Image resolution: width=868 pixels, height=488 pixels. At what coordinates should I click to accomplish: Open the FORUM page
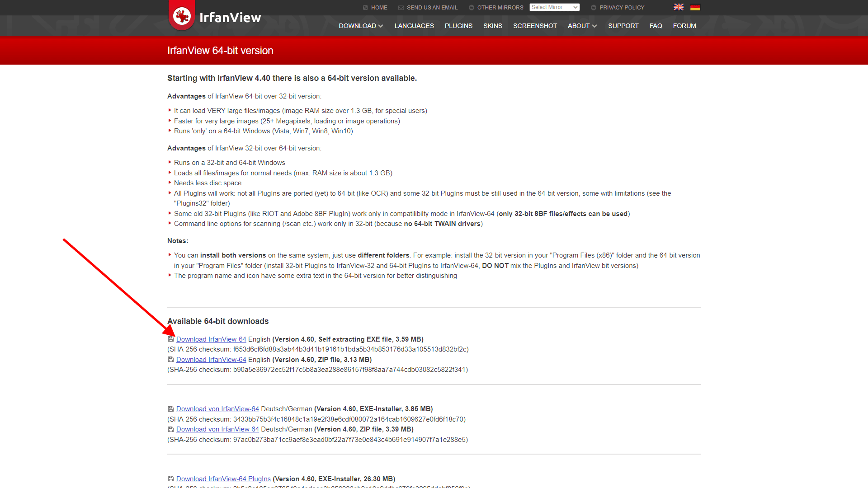[684, 26]
